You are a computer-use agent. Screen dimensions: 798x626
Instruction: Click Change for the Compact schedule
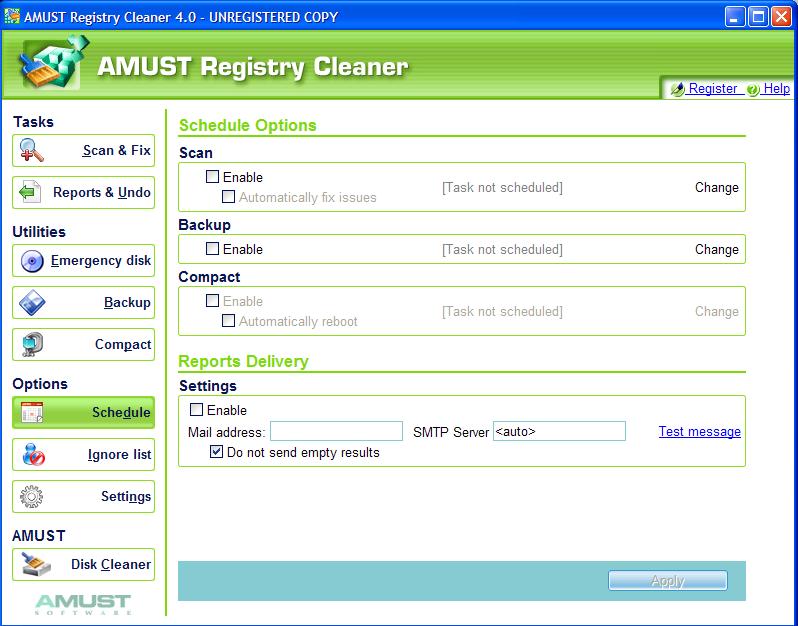click(717, 311)
